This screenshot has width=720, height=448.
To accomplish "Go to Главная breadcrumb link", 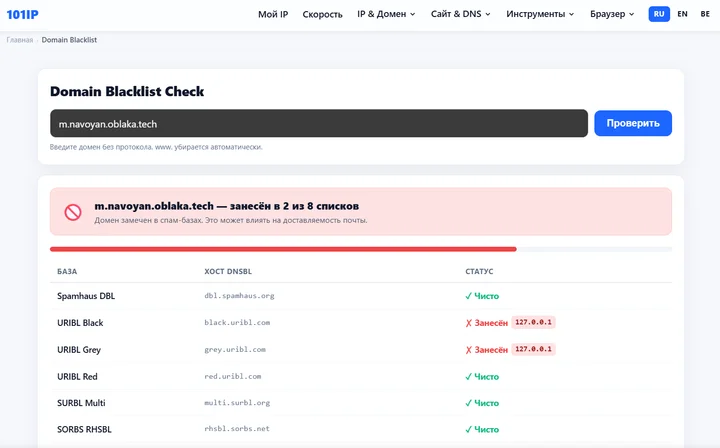I will click(x=20, y=40).
